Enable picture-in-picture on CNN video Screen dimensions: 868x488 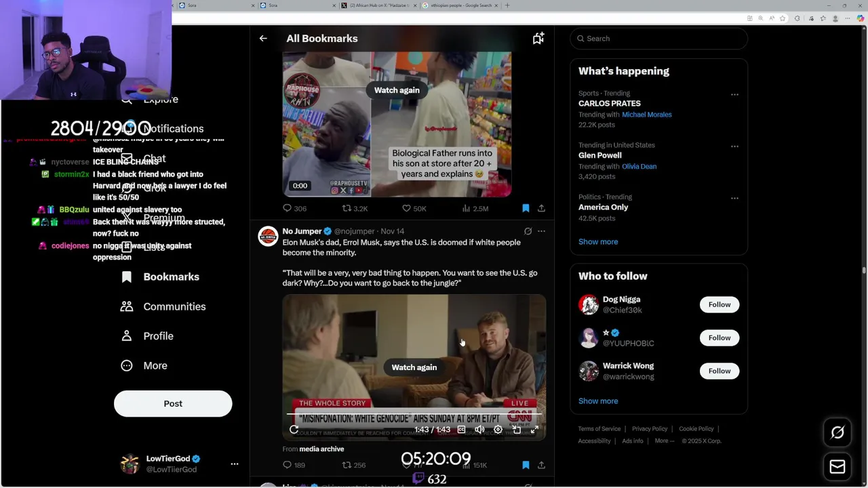pos(516,430)
